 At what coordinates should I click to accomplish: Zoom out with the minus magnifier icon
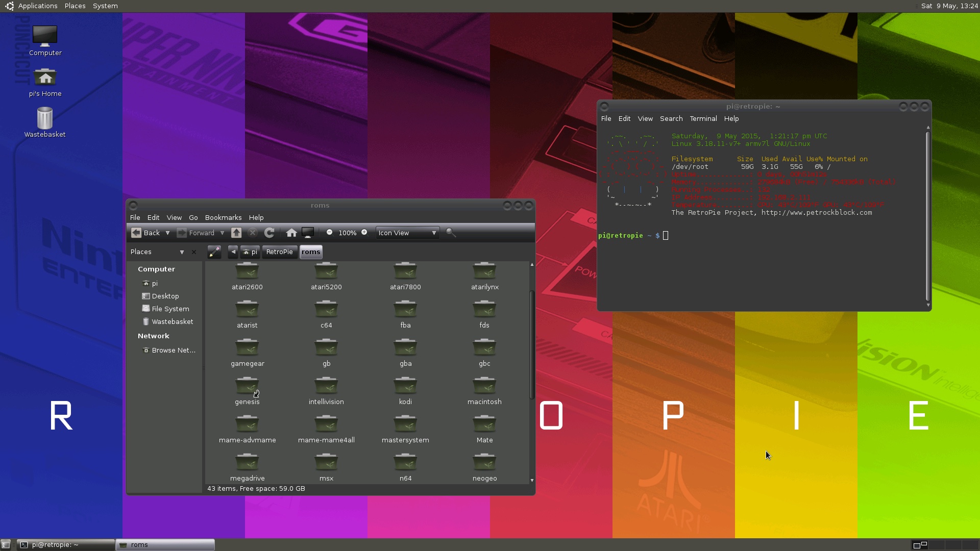click(330, 232)
